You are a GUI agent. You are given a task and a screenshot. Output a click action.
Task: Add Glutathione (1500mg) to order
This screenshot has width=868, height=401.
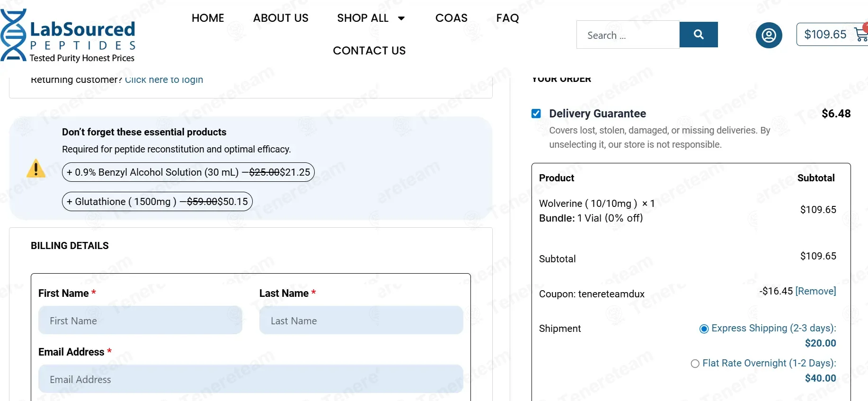tap(157, 202)
